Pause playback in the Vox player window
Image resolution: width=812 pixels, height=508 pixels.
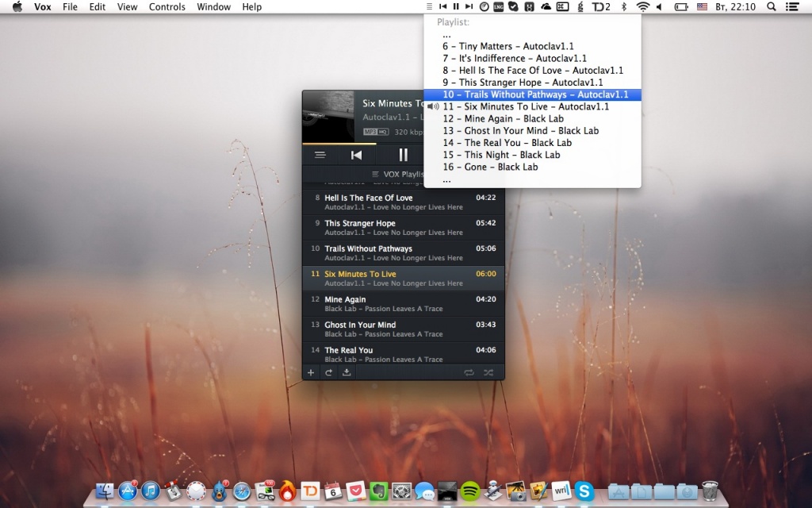[x=403, y=156]
